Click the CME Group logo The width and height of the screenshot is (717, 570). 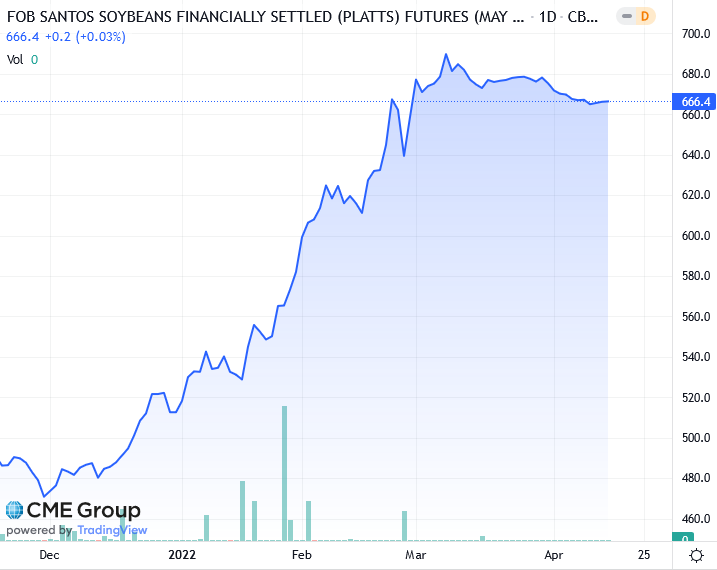coord(73,511)
